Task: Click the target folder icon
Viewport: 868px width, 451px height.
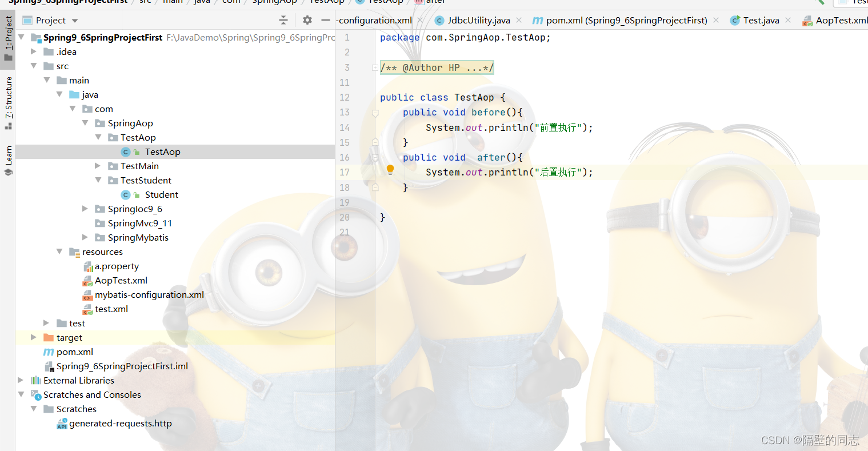Action: point(49,338)
